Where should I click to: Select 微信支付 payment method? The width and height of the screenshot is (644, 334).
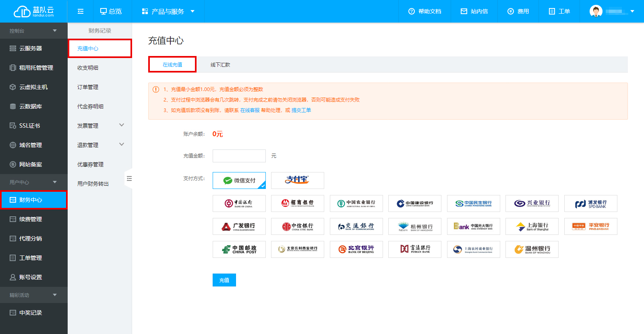click(239, 180)
